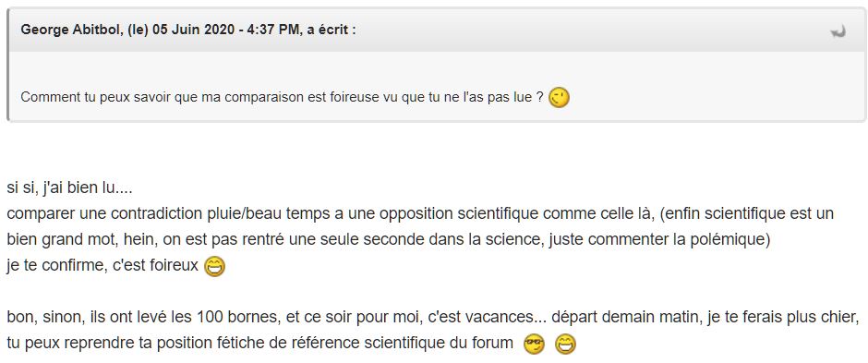Viewport: 868px width, 363px height.
Task: Click the winking emoji in the quoted message
Action: [559, 98]
